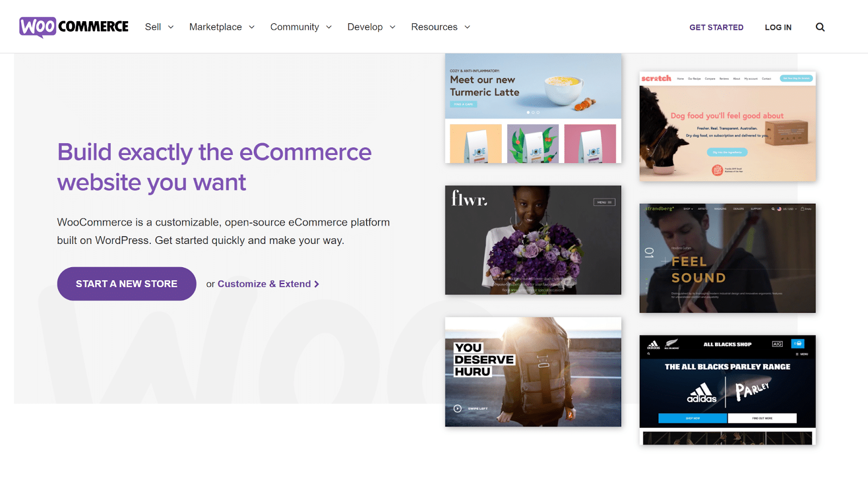Open site search via the magnifier icon
Viewport: 868px width, 490px height.
pos(820,27)
